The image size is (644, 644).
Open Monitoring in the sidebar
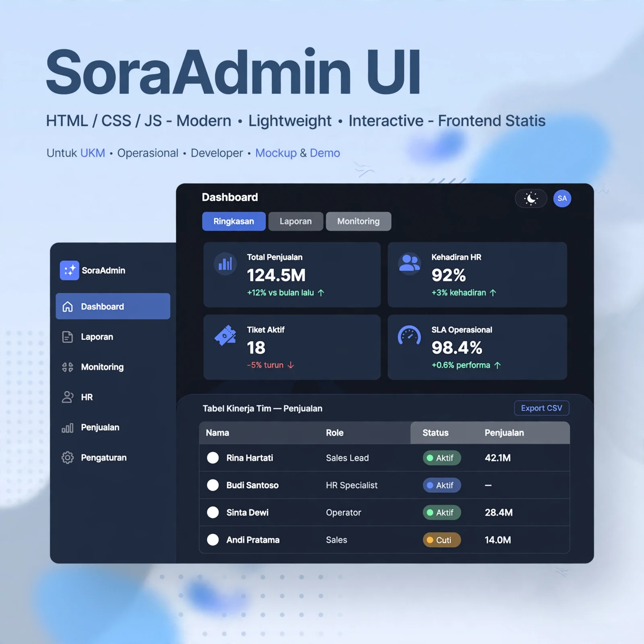click(x=113, y=367)
